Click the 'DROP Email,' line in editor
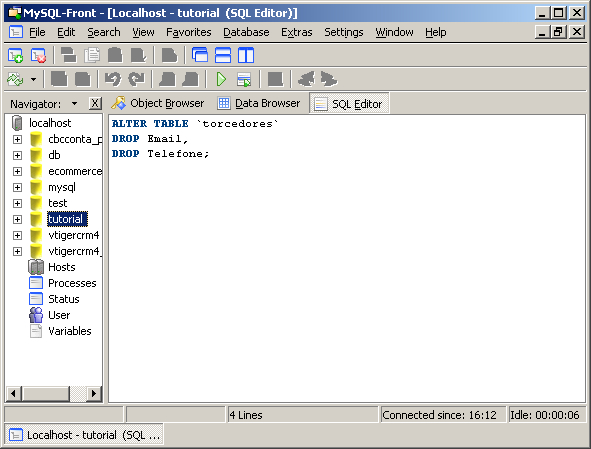This screenshot has width=591, height=449. coord(150,139)
